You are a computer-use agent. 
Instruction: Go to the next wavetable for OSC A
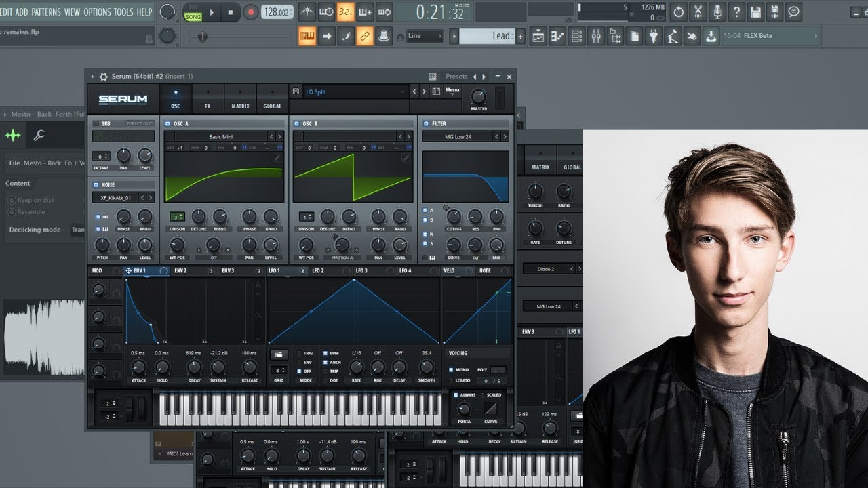(280, 137)
